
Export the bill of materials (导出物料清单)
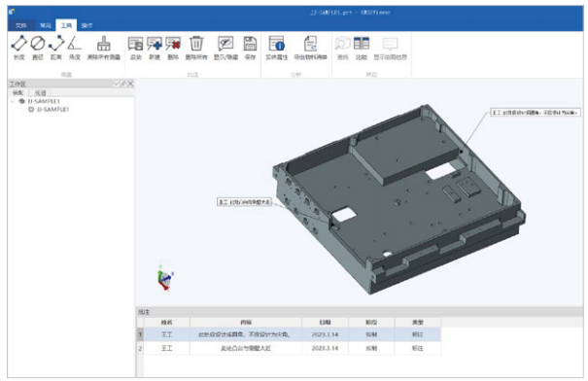tap(310, 48)
